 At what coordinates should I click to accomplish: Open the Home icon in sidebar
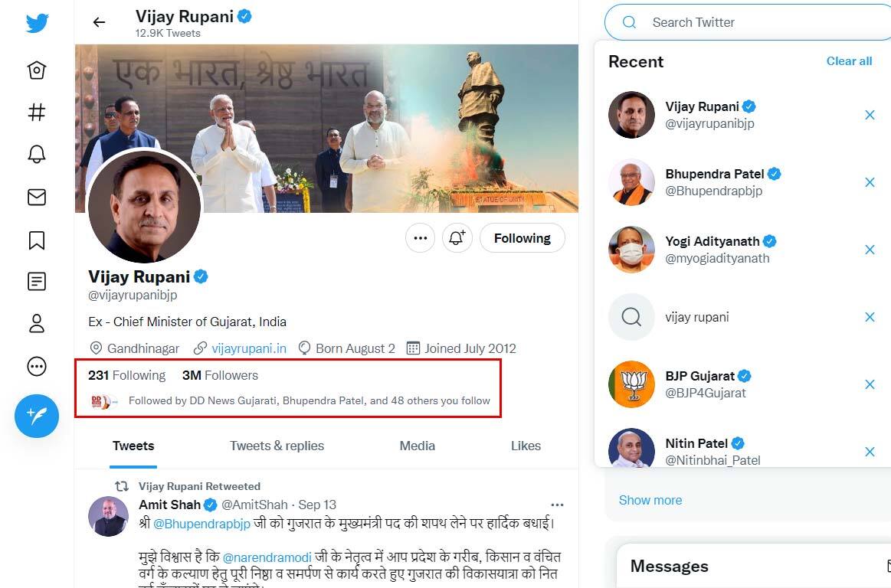point(37,70)
